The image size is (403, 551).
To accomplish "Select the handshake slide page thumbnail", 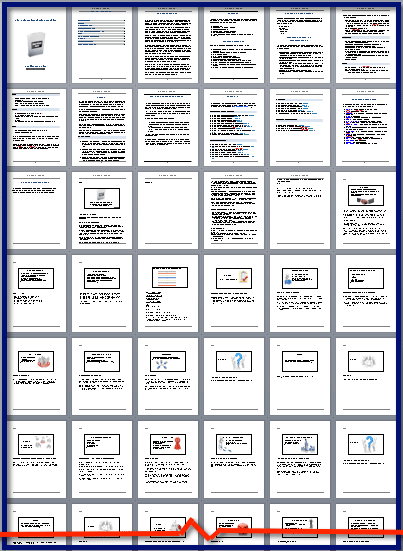I will point(366,210).
